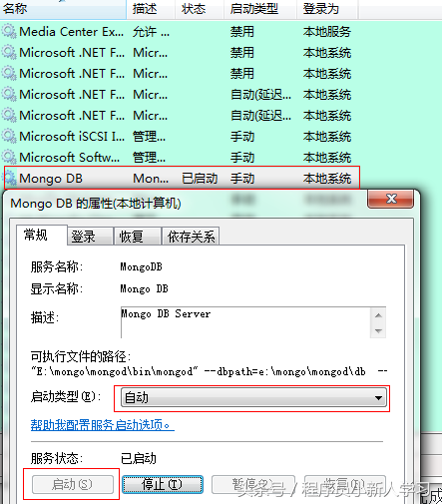Click the 允许 ... description of Media Center row
The width and height of the screenshot is (442, 504).
coord(151,32)
